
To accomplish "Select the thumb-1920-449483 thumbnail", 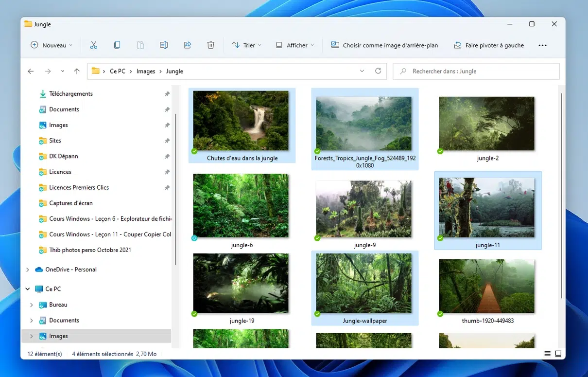I will point(487,286).
